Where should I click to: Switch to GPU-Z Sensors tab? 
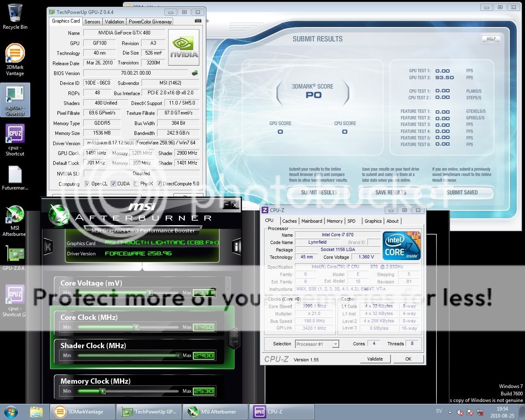[x=92, y=22]
